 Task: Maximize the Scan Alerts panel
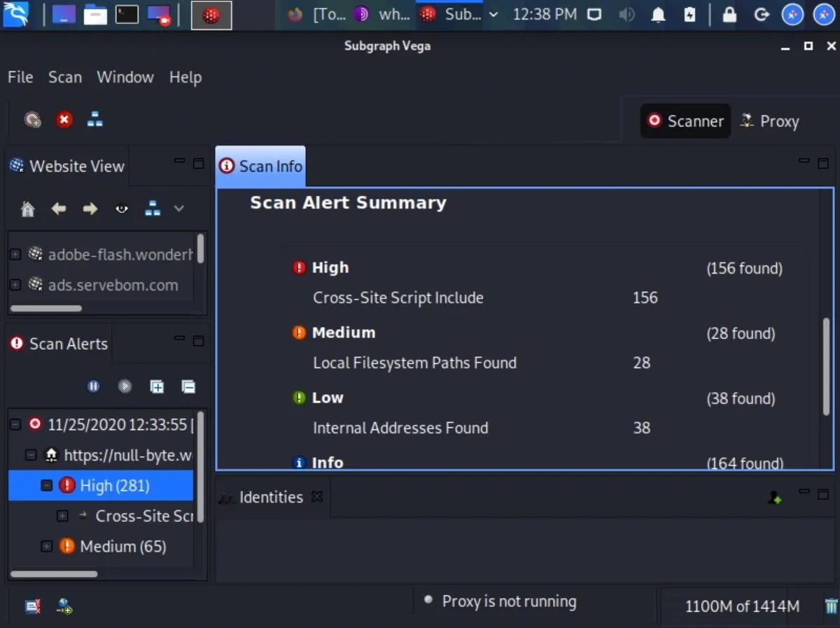point(199,340)
